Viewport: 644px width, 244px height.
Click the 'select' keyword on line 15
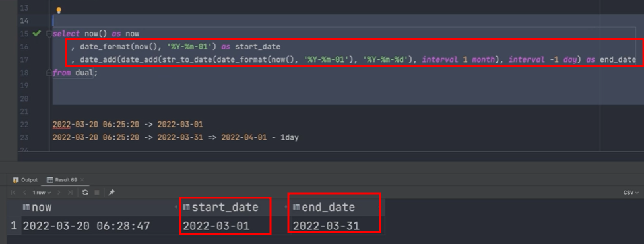pos(66,34)
